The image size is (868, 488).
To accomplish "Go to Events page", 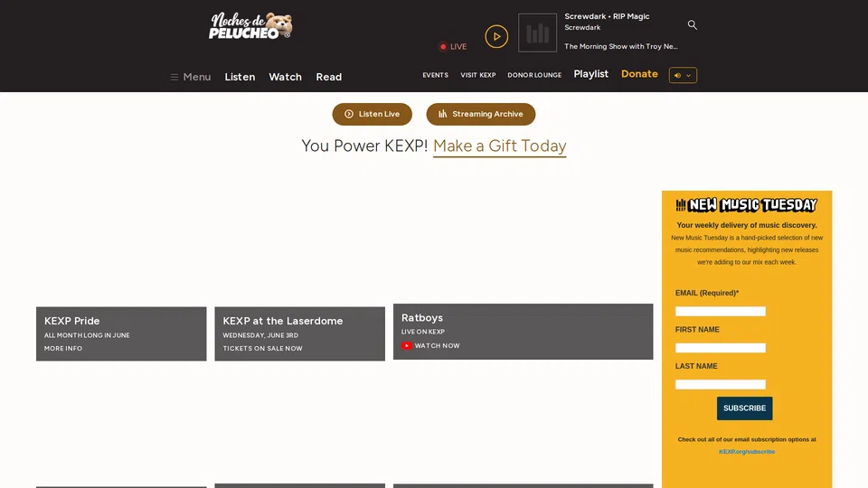I will pyautogui.click(x=435, y=75).
